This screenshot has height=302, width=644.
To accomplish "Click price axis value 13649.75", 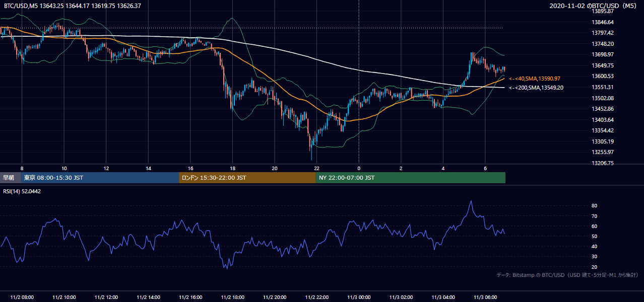I will click(x=603, y=65).
